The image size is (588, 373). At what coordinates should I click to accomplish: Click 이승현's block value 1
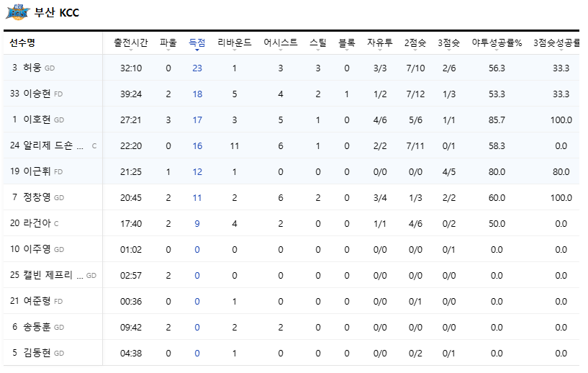347,94
